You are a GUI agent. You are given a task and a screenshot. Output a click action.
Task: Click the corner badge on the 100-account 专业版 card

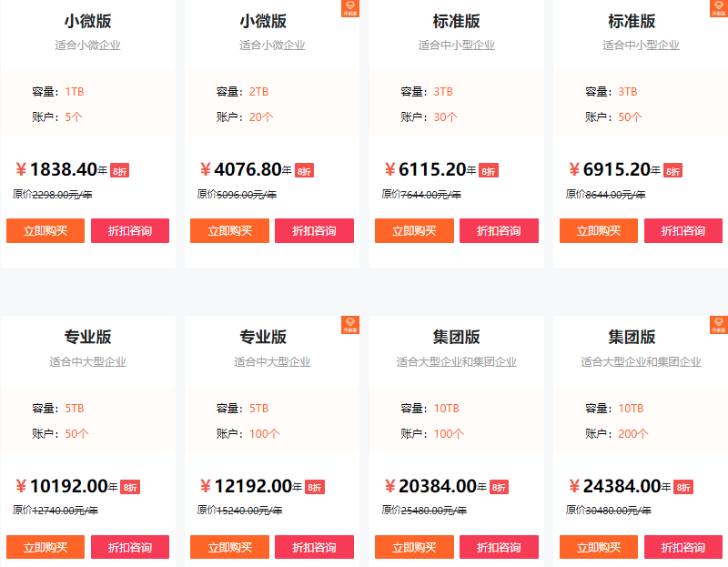(350, 325)
